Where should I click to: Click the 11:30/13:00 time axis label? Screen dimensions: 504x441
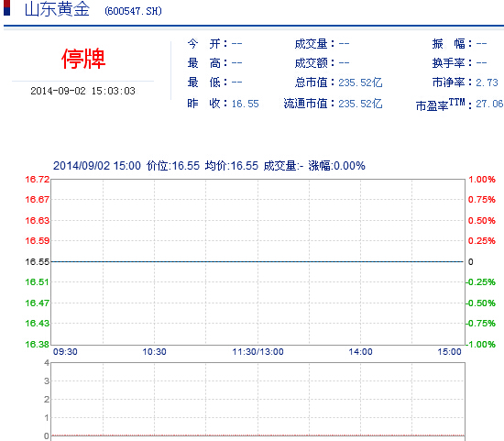(257, 351)
